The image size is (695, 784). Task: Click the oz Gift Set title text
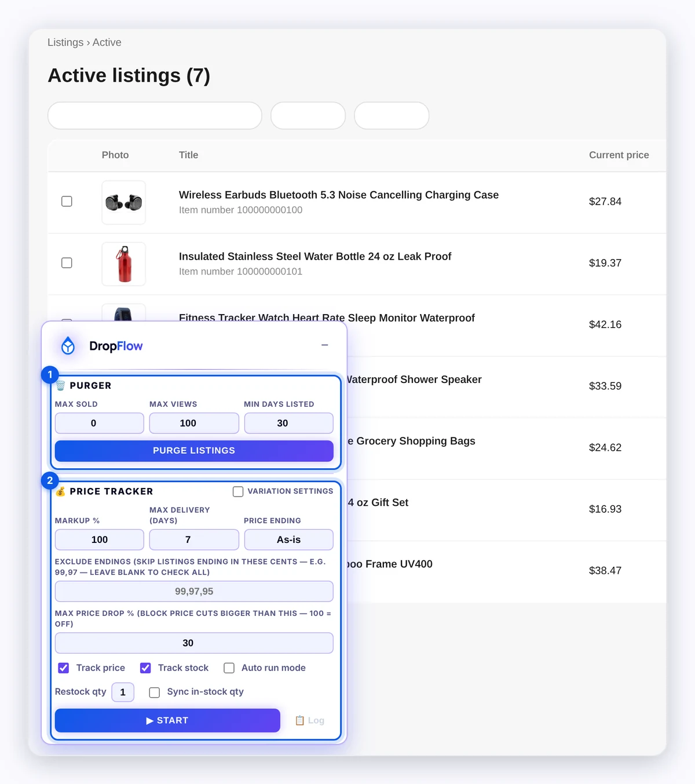[x=378, y=502]
